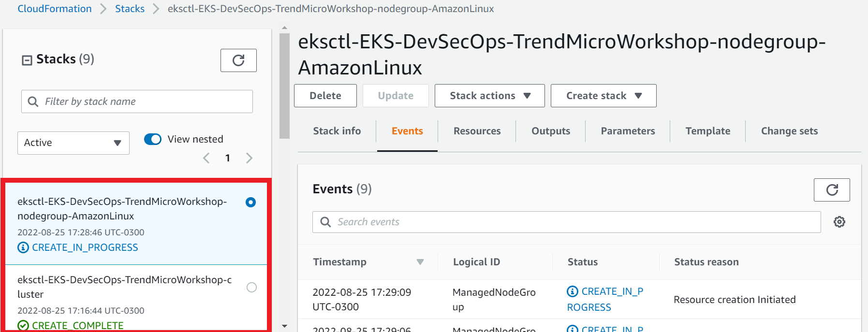Switch to the Outputs tab
868x332 pixels.
[x=551, y=131]
